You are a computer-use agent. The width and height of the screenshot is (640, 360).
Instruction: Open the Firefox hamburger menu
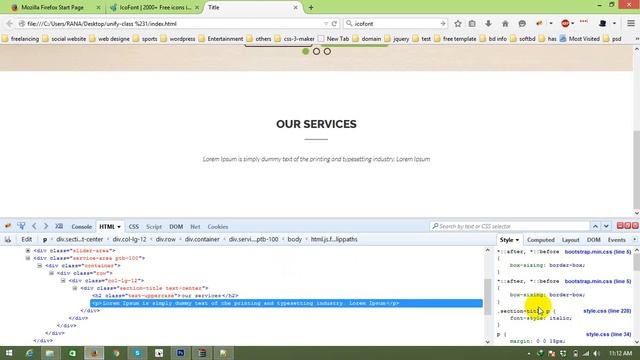click(x=631, y=24)
